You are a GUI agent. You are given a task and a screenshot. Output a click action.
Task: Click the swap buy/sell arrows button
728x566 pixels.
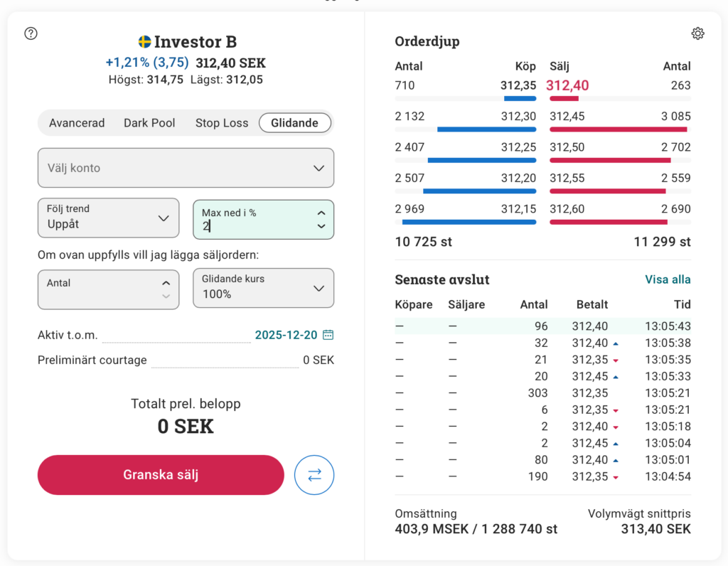[314, 475]
